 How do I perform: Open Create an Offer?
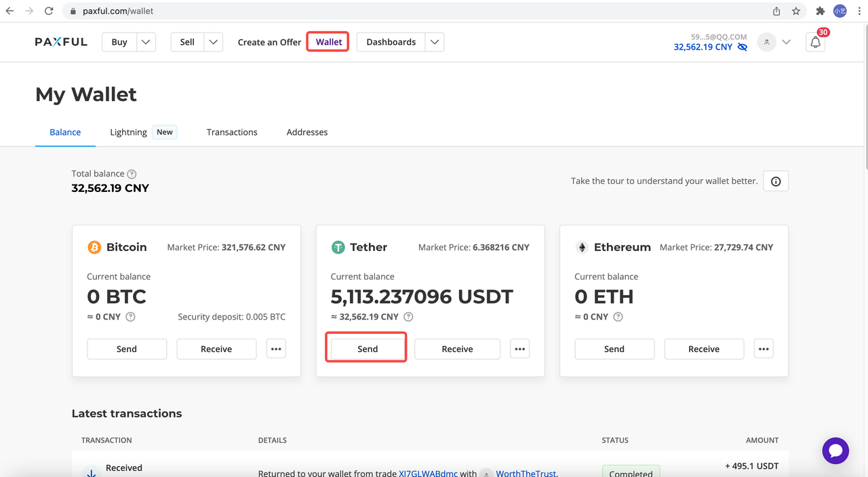(x=269, y=42)
